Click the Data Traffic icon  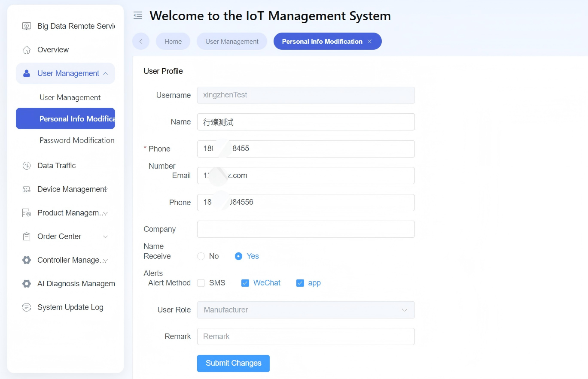pos(27,166)
